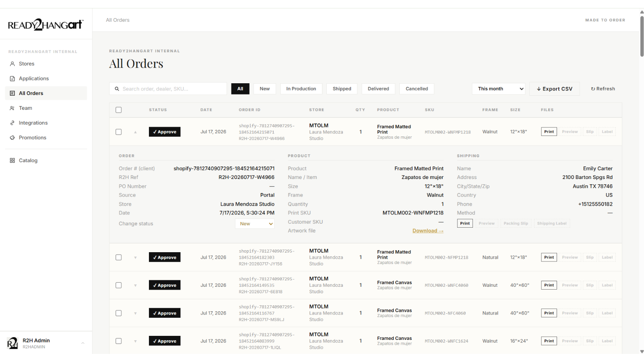Focus the search order, dealer, SKU field

pyautogui.click(x=168, y=89)
